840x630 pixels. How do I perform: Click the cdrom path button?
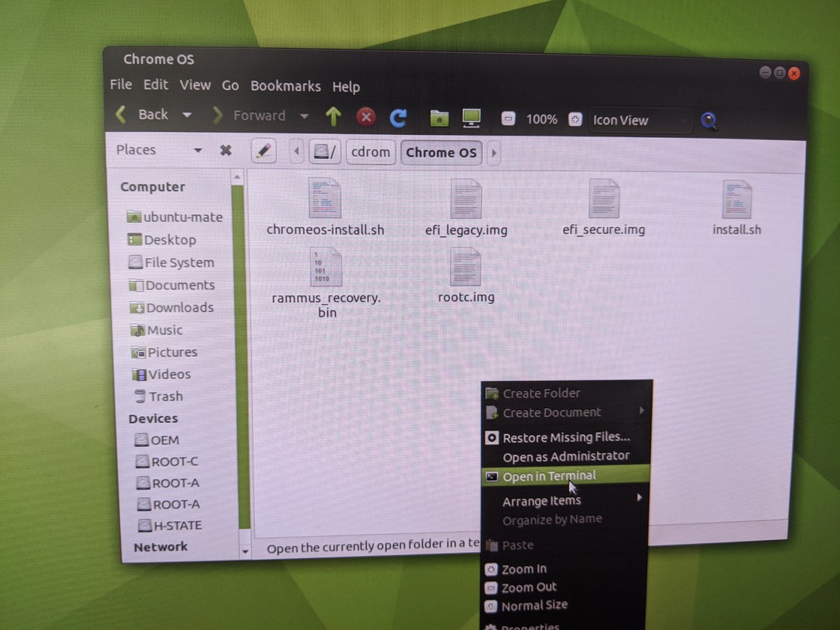pos(370,152)
